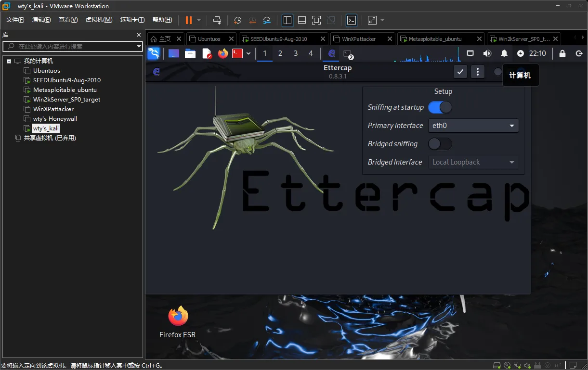Open Ettercap's three-dot options menu
This screenshot has height=370, width=588.
coord(477,72)
